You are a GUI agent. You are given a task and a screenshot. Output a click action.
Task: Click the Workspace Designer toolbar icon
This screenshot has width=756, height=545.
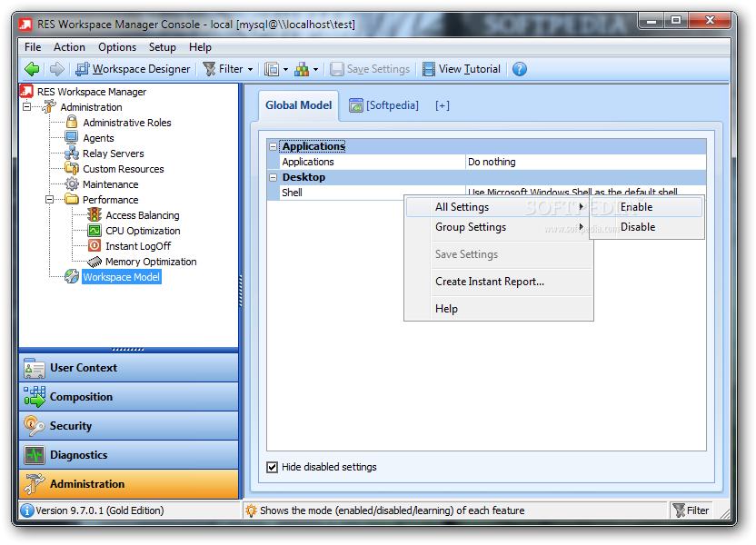[83, 69]
